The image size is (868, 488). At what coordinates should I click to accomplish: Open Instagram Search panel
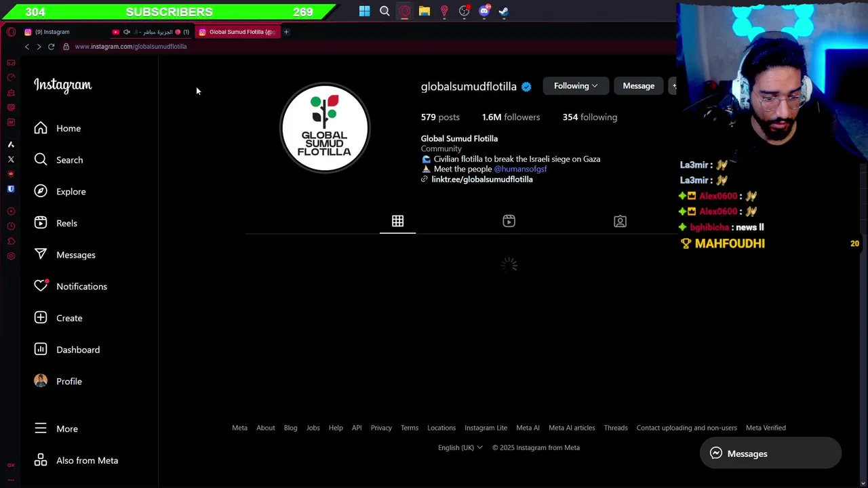(x=59, y=160)
